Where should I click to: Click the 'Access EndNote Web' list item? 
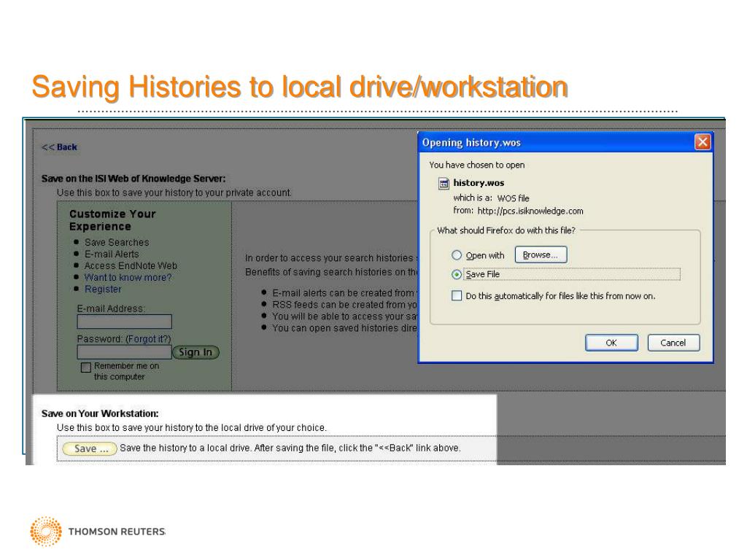click(131, 265)
